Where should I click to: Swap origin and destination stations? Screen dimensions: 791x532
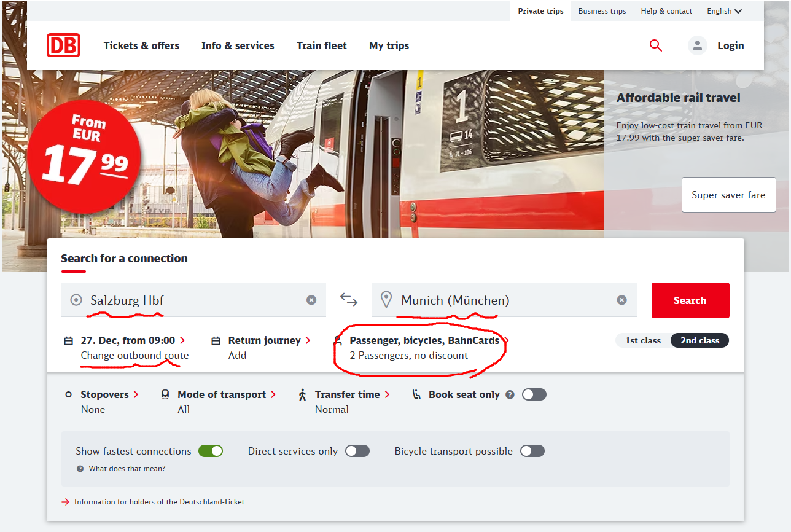point(349,300)
